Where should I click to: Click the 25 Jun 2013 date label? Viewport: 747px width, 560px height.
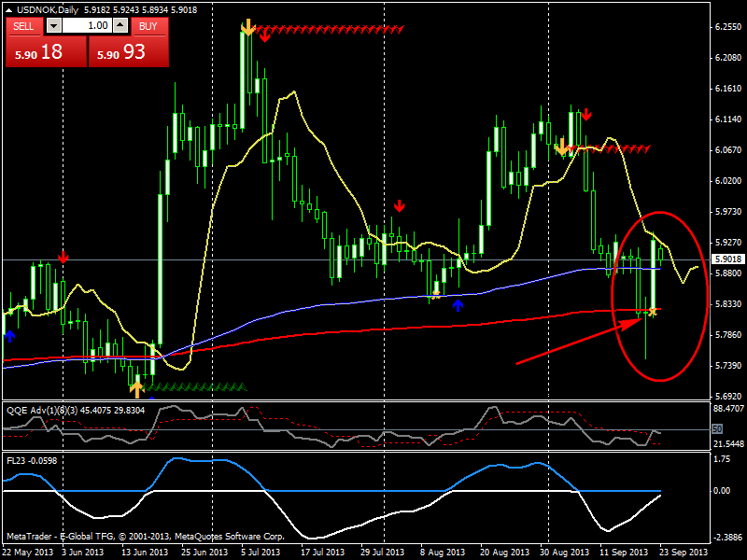click(x=204, y=553)
